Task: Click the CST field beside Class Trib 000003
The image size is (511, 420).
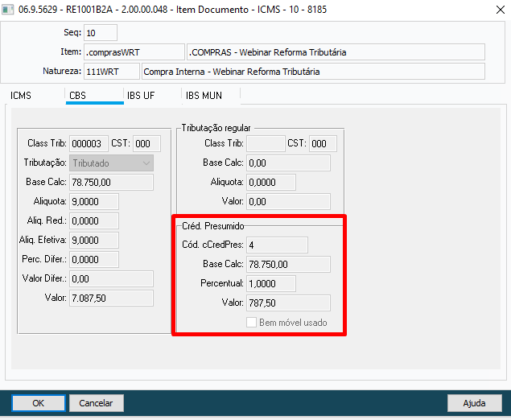Action: pos(146,144)
